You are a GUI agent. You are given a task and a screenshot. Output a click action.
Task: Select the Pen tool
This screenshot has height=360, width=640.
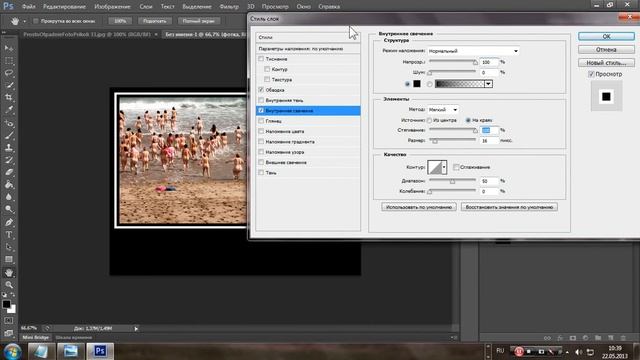9,222
